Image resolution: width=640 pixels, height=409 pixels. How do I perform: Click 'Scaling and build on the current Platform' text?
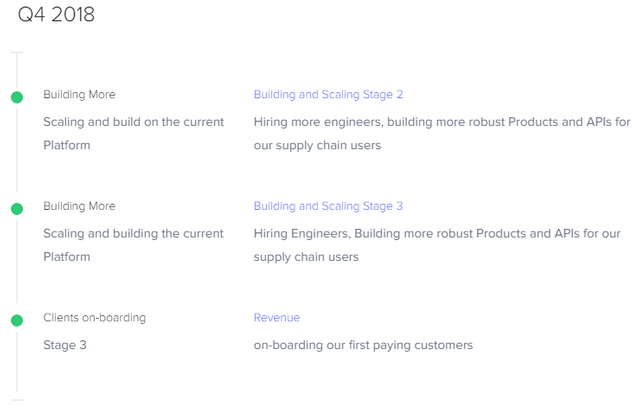pos(133,133)
